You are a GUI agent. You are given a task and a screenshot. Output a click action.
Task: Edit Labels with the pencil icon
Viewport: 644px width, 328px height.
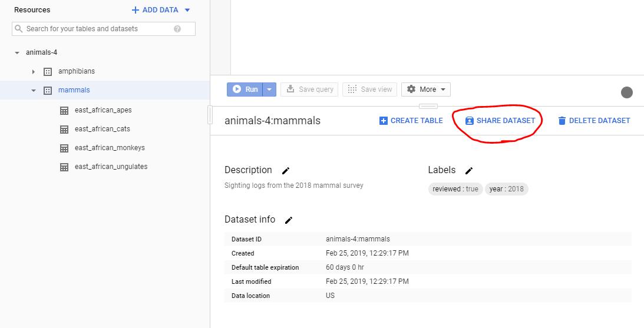(x=469, y=170)
